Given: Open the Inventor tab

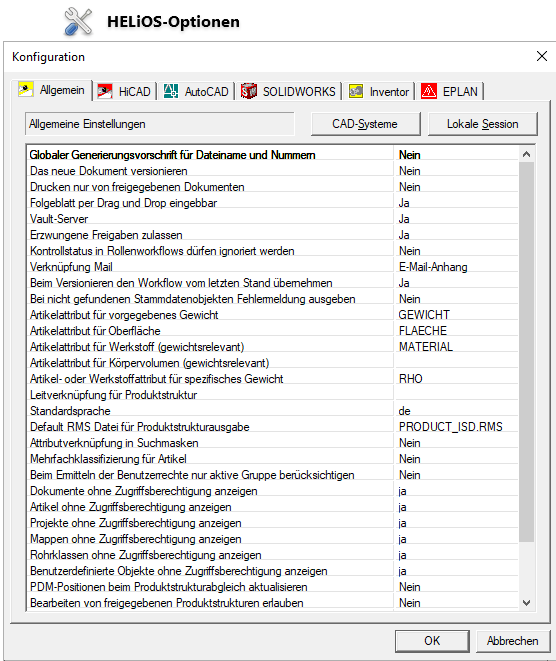Looking at the screenshot, I should point(379,91).
